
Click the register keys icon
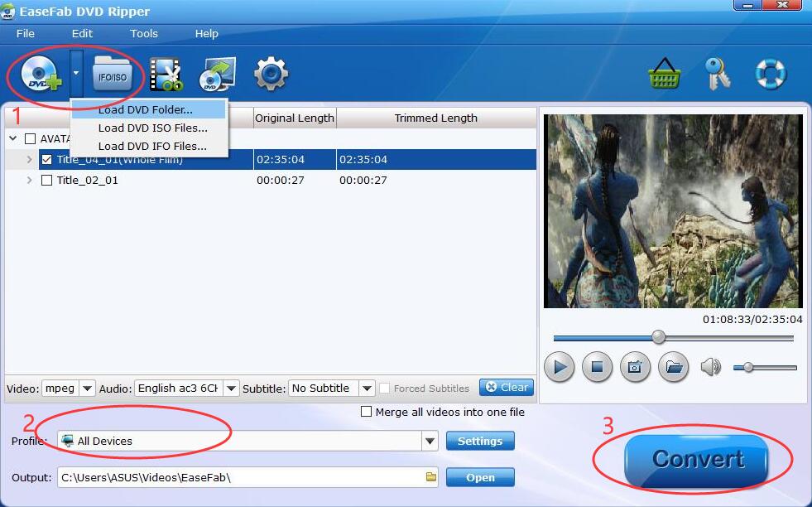tap(718, 74)
